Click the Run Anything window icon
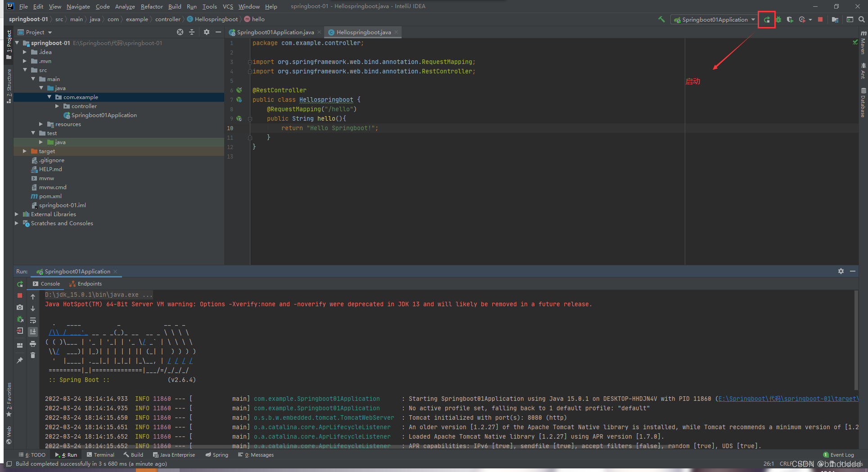868x472 pixels. click(850, 19)
